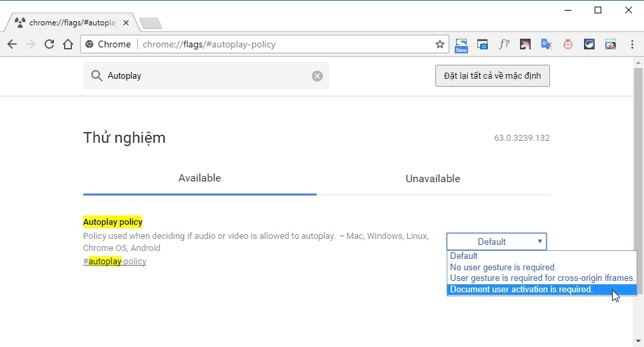Image resolution: width=644 pixels, height=347 pixels.
Task: Open the Chrome three-dot menu
Action: [632, 45]
